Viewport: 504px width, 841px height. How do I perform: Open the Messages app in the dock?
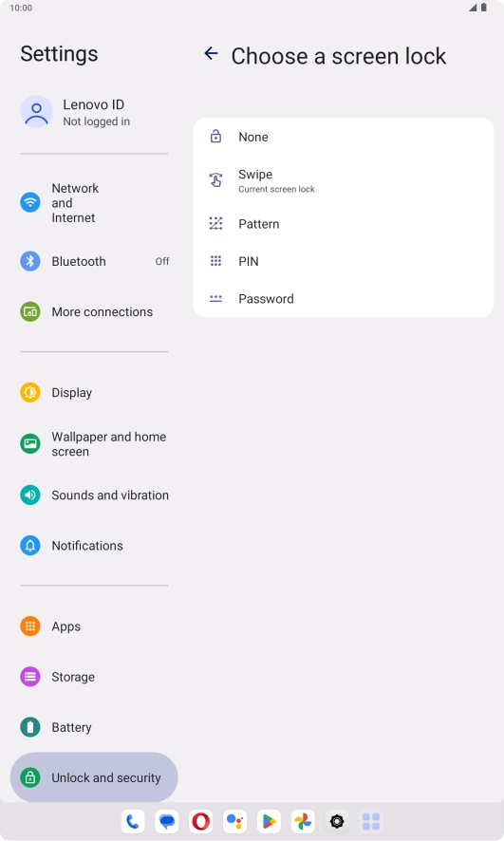click(167, 821)
